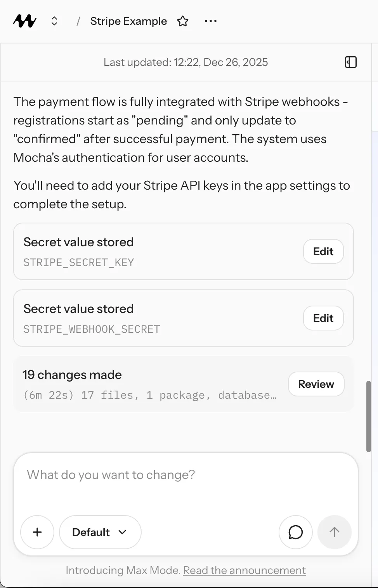This screenshot has height=588, width=378.
Task: Open Read the announcement link
Action: (244, 570)
